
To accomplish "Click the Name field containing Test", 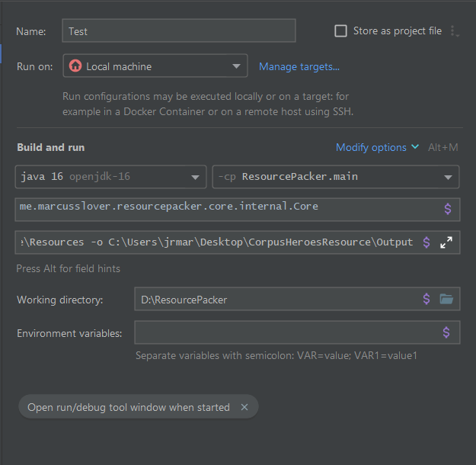I will point(179,30).
